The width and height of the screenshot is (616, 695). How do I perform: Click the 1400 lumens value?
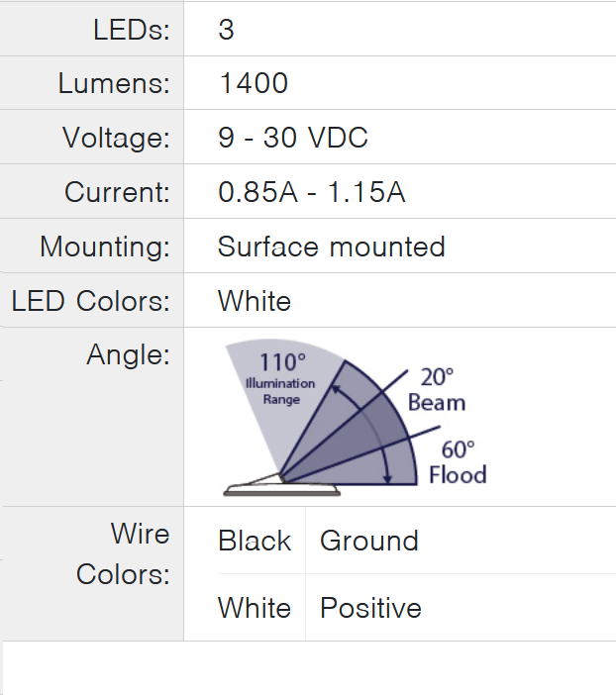[x=254, y=83]
